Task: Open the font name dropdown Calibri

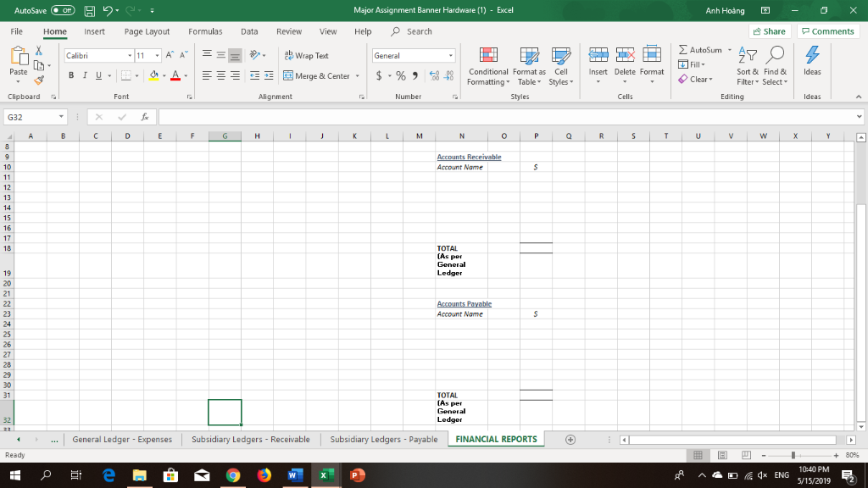Action: tap(130, 55)
